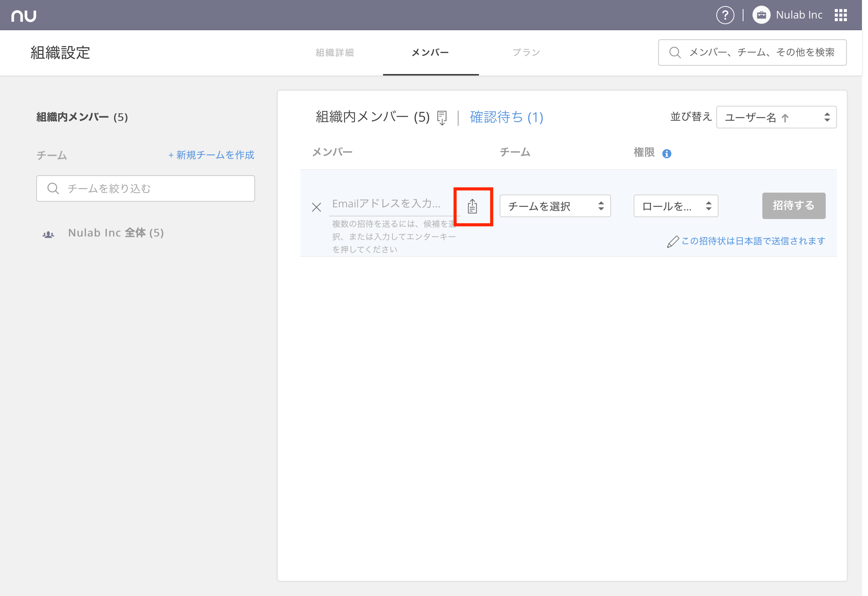Click the bulk import email file icon

click(x=472, y=206)
